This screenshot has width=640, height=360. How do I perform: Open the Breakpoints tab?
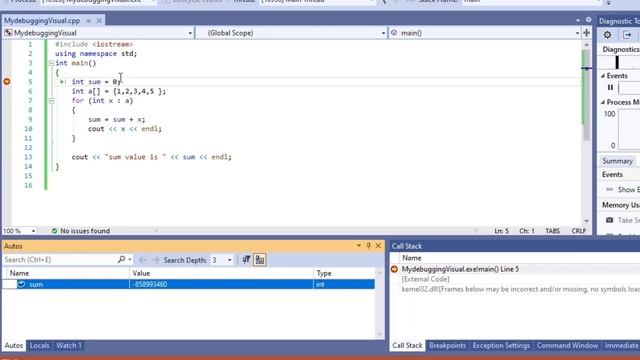(447, 346)
